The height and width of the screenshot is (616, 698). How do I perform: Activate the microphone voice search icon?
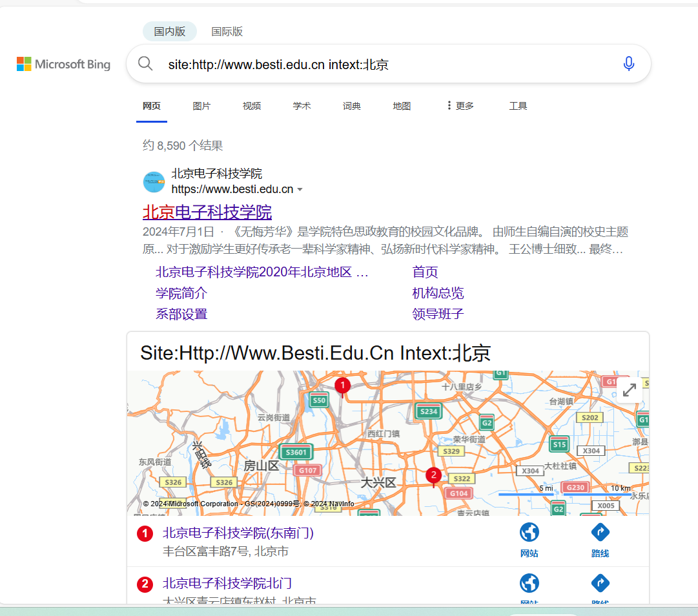[628, 64]
